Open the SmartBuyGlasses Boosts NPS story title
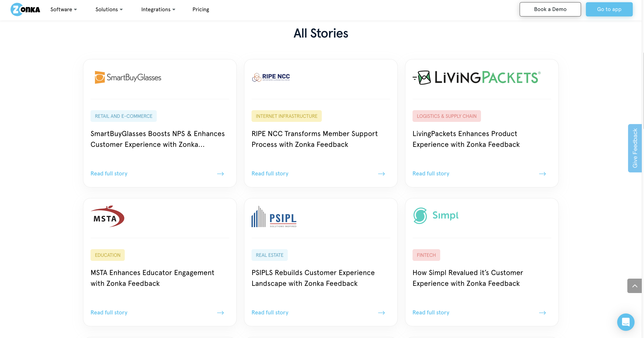Image resolution: width=644 pixels, height=338 pixels. (157, 139)
